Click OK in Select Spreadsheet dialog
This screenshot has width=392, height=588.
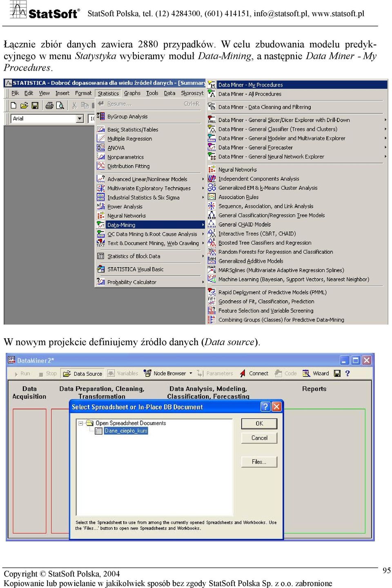pyautogui.click(x=259, y=423)
